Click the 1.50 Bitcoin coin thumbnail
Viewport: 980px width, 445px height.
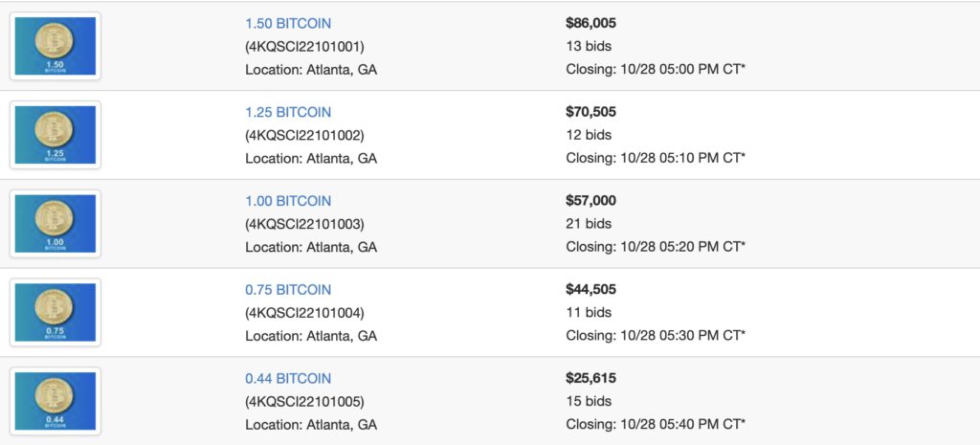[56, 46]
